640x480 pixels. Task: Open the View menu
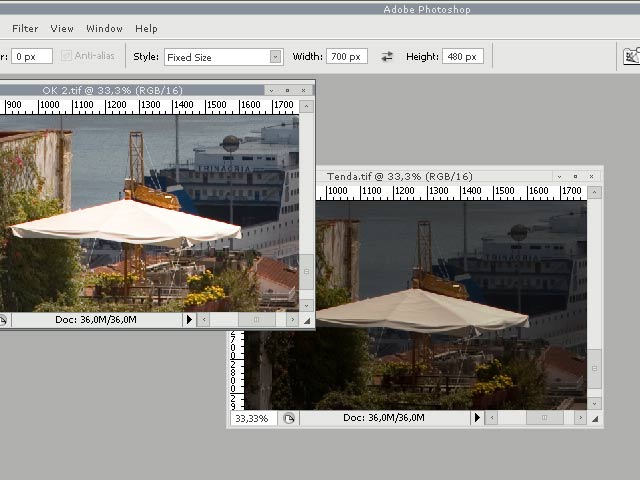tap(62, 29)
